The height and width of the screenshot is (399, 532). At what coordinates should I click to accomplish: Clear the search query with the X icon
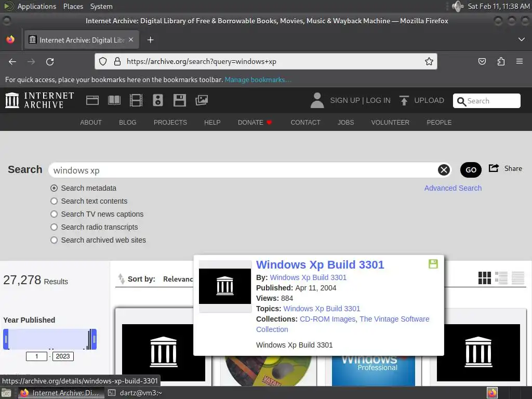click(x=444, y=170)
